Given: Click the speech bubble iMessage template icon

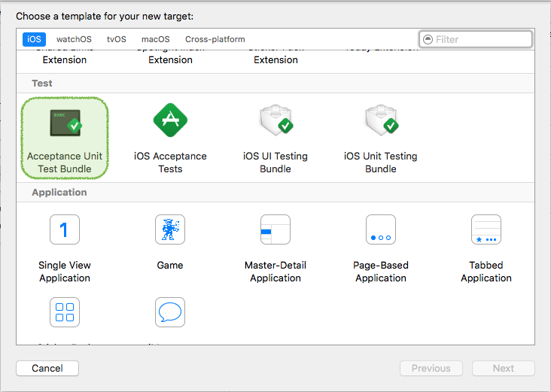Looking at the screenshot, I should (170, 312).
